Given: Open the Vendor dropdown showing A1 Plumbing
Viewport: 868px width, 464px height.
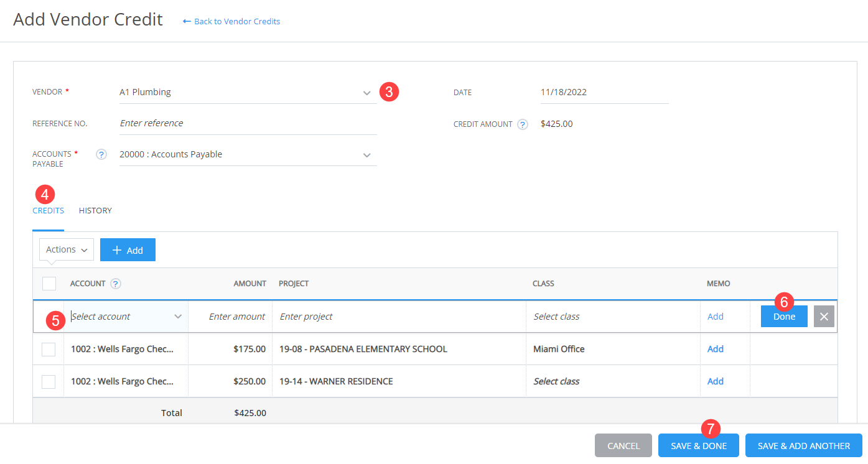Looking at the screenshot, I should point(248,92).
